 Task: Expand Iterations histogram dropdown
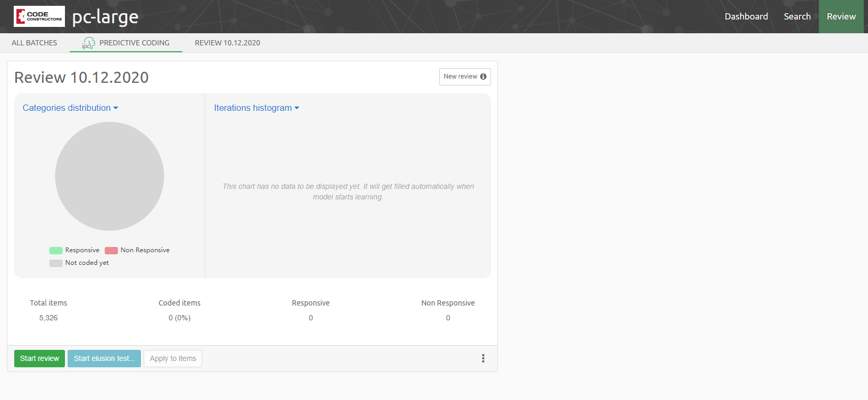coord(256,108)
